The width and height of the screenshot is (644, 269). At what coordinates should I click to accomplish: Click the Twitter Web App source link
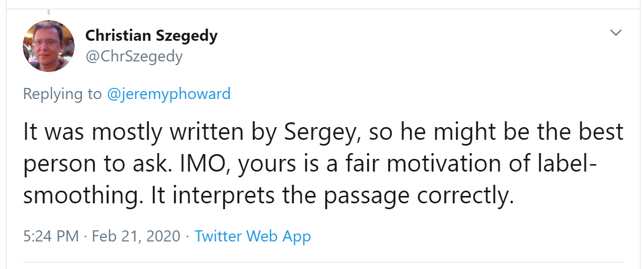pyautogui.click(x=252, y=236)
